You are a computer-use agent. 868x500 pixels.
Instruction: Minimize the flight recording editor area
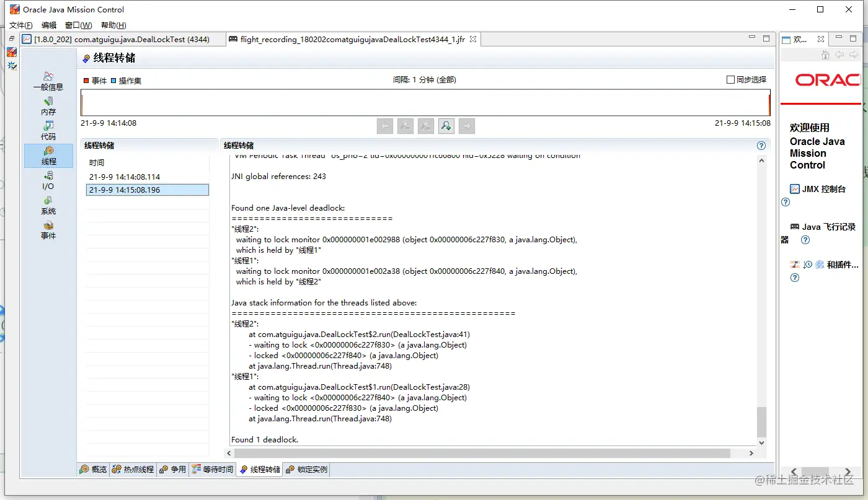[x=752, y=38]
